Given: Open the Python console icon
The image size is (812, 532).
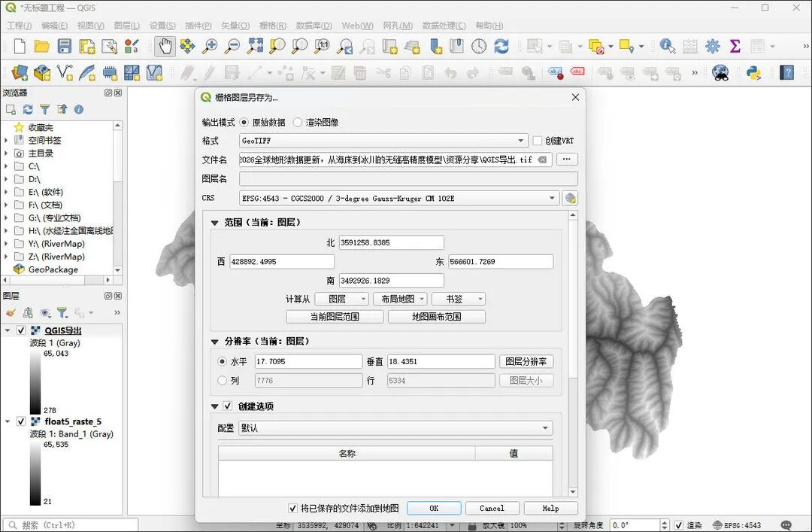Looking at the screenshot, I should pyautogui.click(x=753, y=72).
